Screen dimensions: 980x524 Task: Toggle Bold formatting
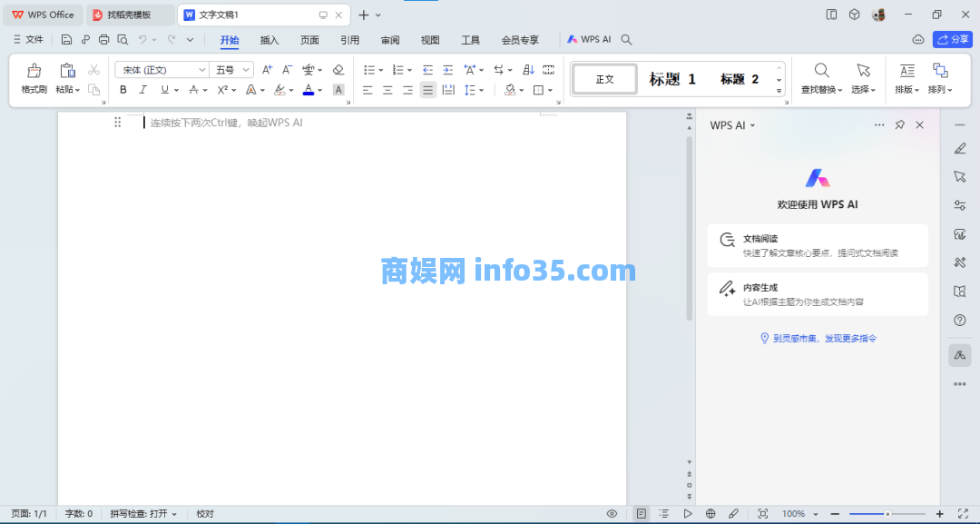click(123, 90)
